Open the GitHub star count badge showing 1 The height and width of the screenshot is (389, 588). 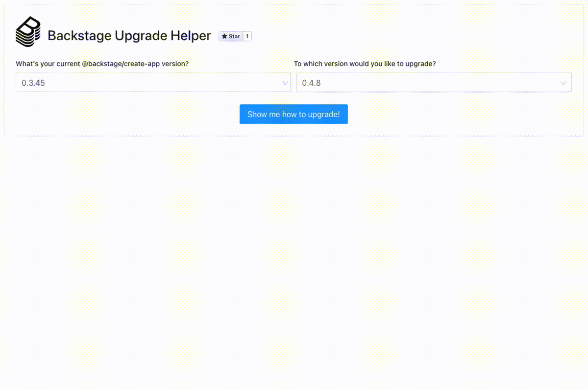[x=247, y=36]
